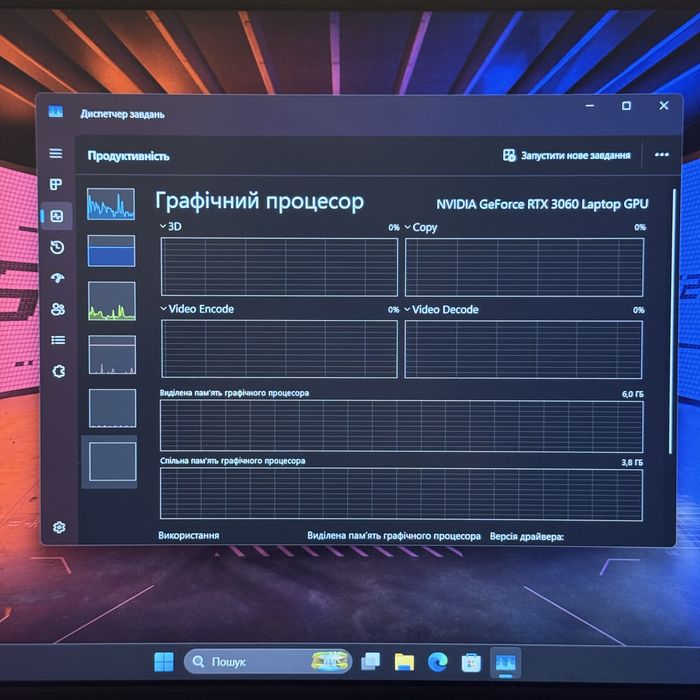
Task: Click the 3D usage graph
Action: pos(279,267)
